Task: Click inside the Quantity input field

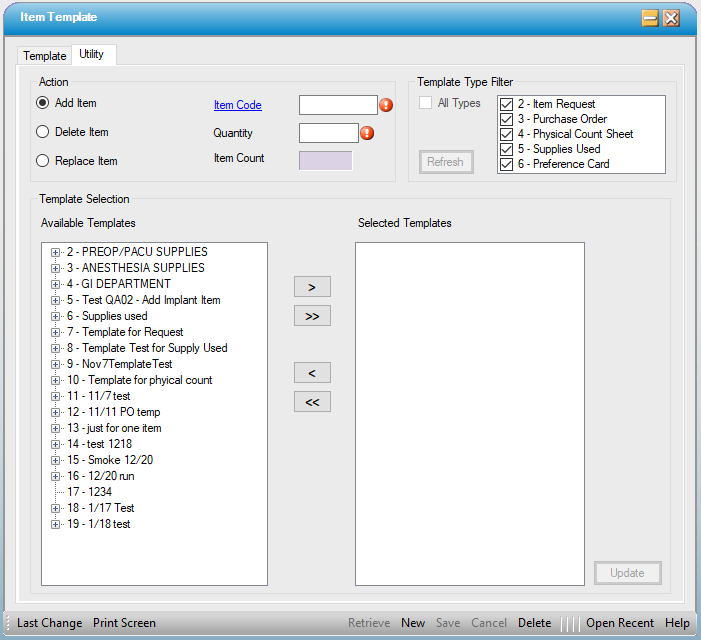Action: pyautogui.click(x=328, y=133)
